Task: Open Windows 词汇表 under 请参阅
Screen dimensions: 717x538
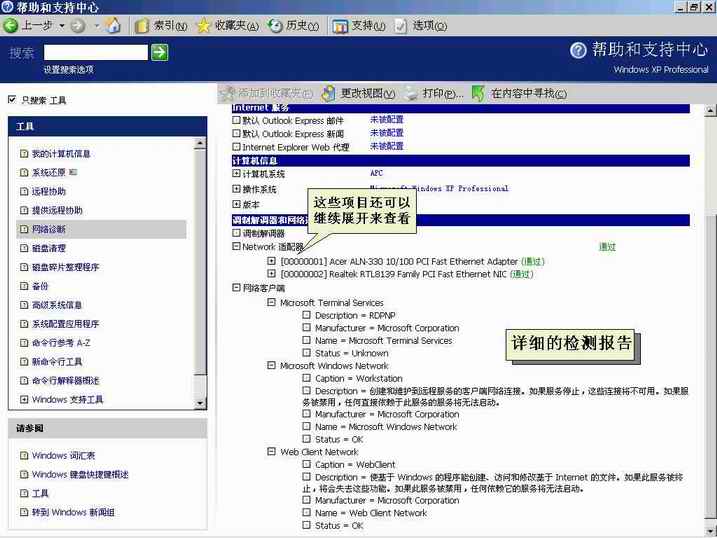Action: [x=63, y=456]
